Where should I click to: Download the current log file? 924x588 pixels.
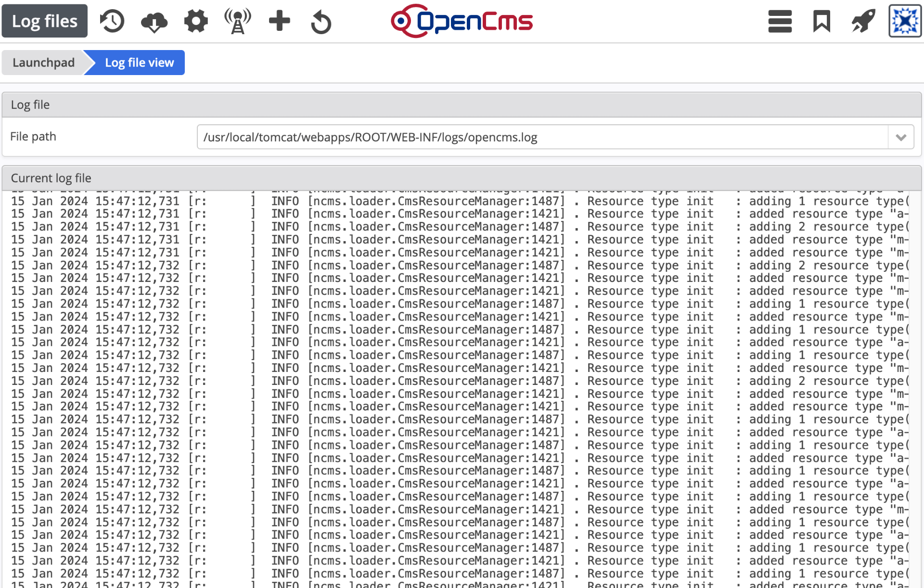[x=154, y=21]
